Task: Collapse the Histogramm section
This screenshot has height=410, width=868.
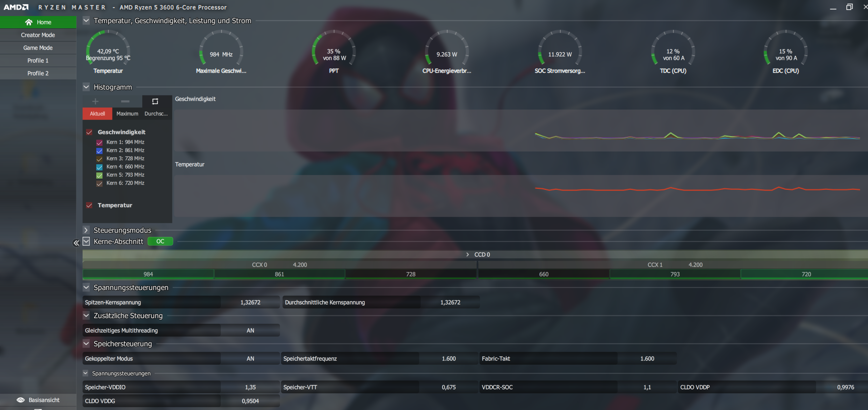Action: (x=86, y=87)
